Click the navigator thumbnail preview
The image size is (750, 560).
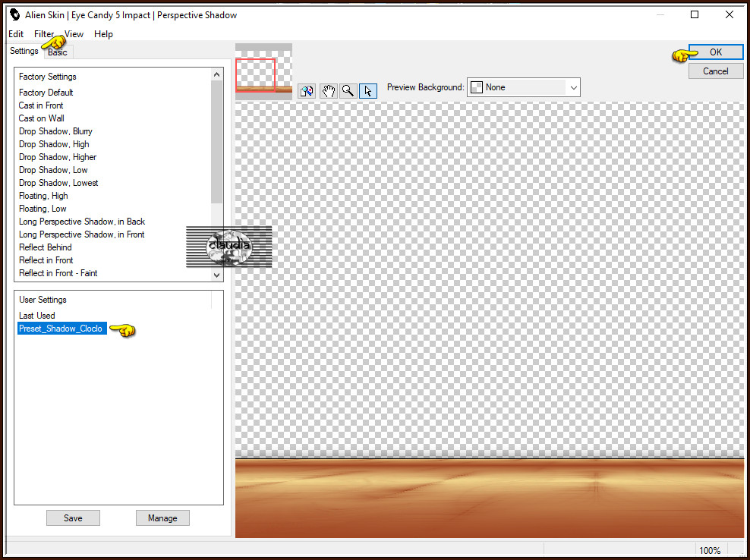point(263,72)
